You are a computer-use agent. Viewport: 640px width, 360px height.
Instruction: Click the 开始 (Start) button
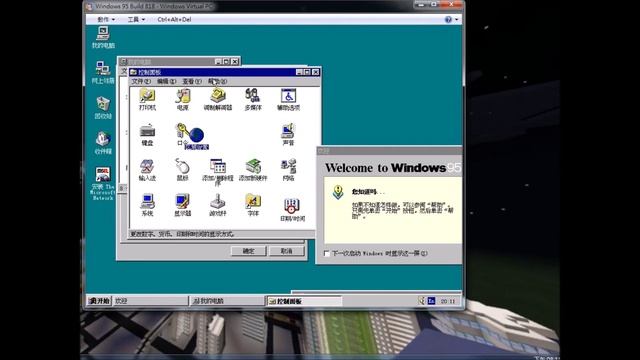coord(99,301)
